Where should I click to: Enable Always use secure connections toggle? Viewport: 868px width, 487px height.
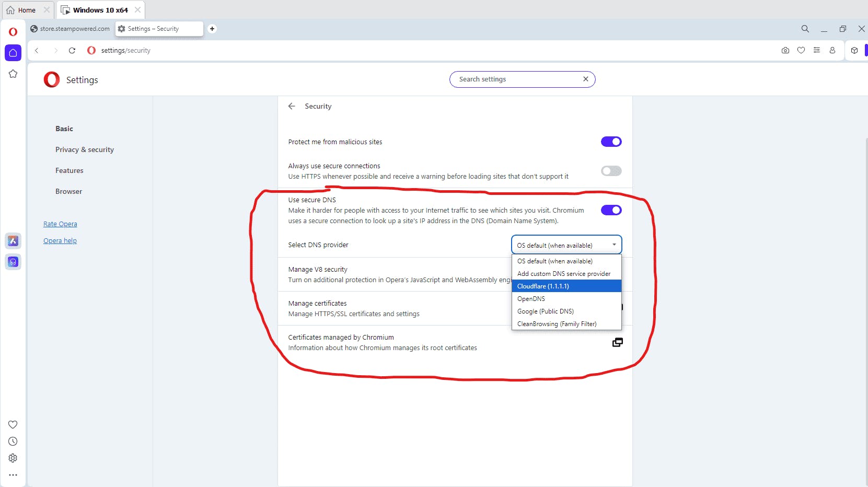tap(611, 171)
